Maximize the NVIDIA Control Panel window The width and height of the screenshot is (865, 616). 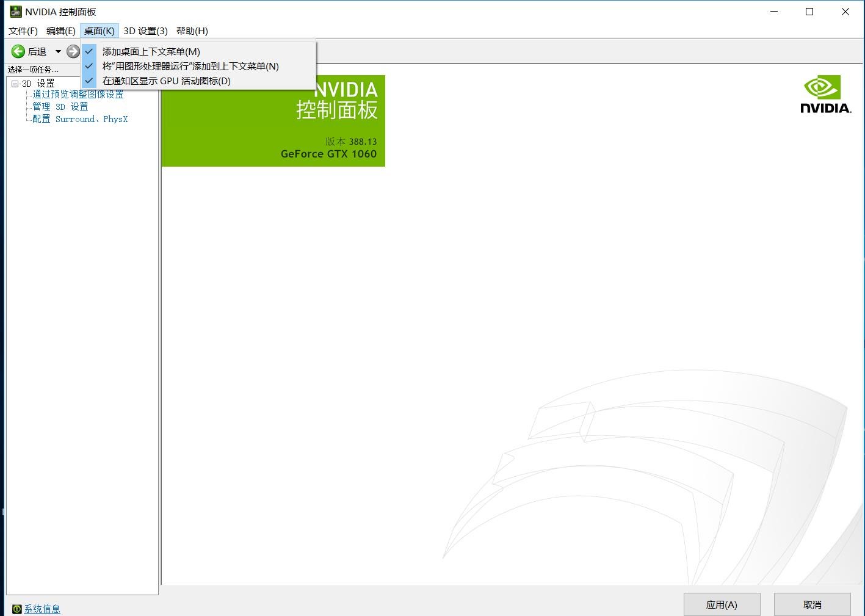click(809, 12)
